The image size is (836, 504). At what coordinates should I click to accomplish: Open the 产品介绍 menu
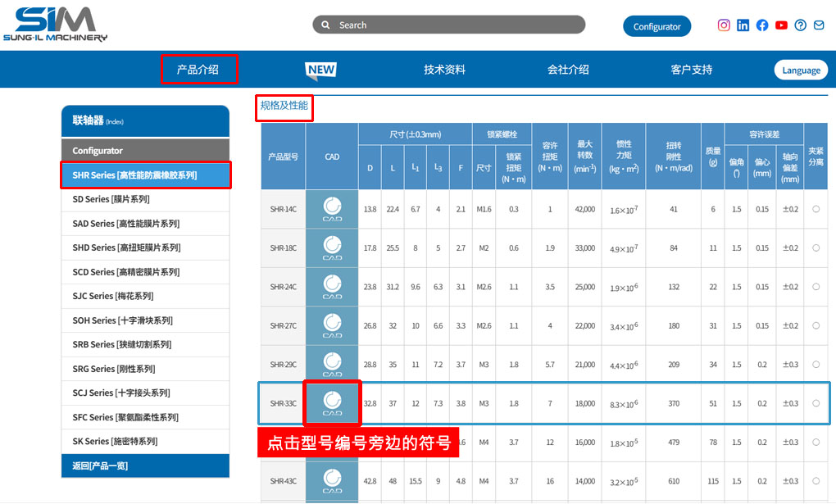pyautogui.click(x=198, y=70)
